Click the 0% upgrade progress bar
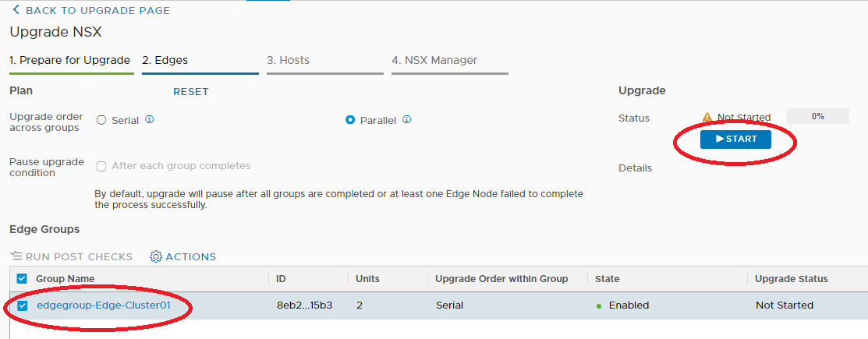 tap(817, 116)
